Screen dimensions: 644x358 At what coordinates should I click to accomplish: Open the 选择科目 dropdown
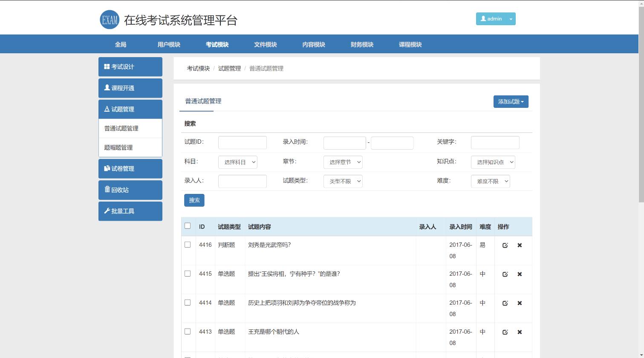(237, 162)
